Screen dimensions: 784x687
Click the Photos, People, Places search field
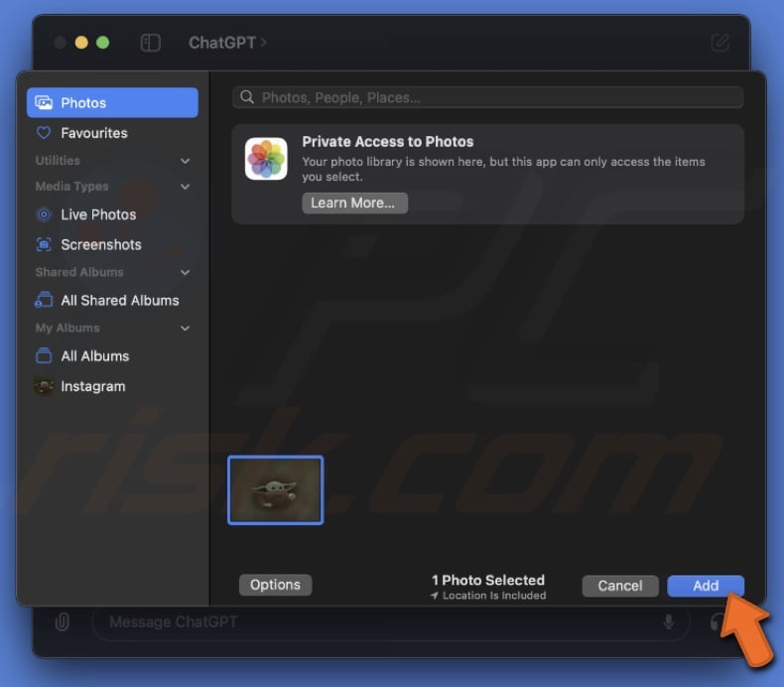click(x=488, y=97)
